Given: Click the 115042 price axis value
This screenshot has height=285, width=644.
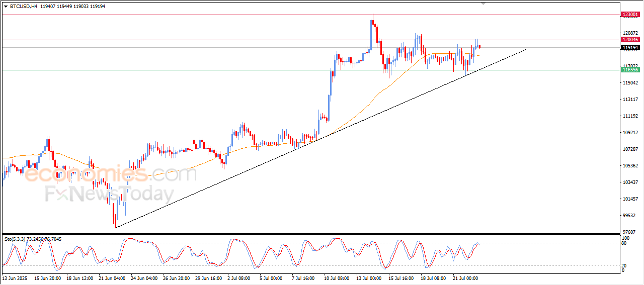Looking at the screenshot, I should point(630,82).
